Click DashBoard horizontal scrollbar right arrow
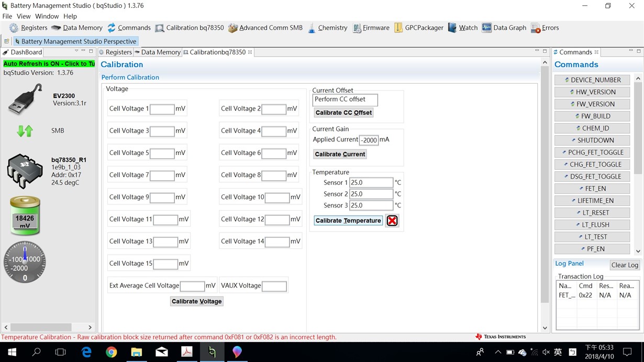Viewport: 644px width, 362px height. pyautogui.click(x=90, y=327)
